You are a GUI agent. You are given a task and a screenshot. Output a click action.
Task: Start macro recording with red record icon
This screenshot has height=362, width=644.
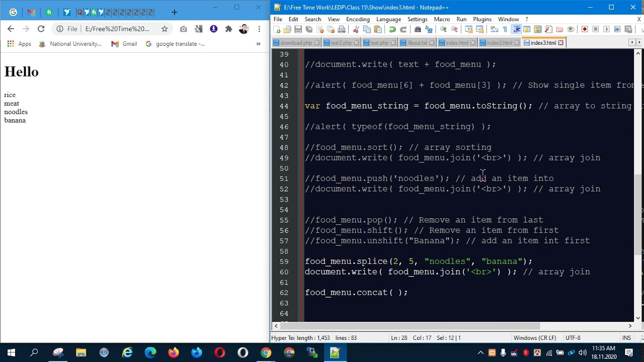point(585,29)
